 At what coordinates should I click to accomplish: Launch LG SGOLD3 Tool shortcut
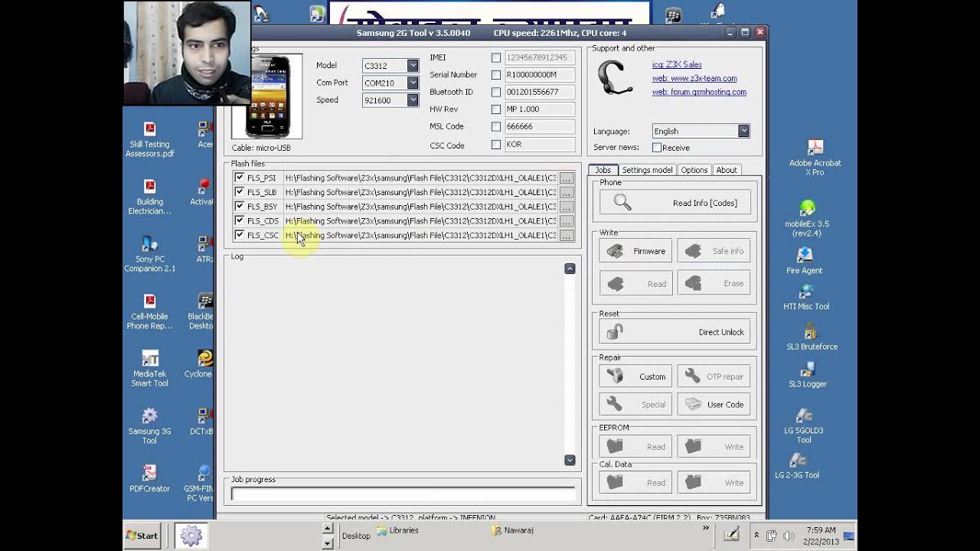coord(804,426)
